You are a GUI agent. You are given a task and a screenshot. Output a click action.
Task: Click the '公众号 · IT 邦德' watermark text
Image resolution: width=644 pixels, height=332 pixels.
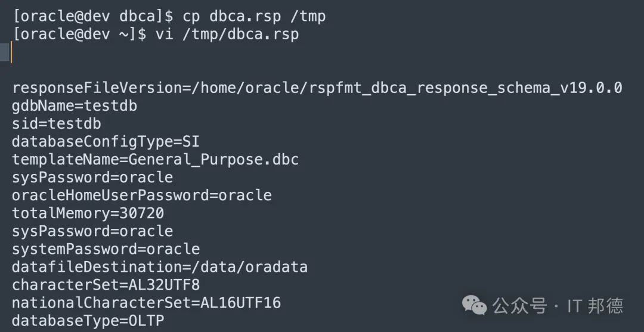pos(558,306)
